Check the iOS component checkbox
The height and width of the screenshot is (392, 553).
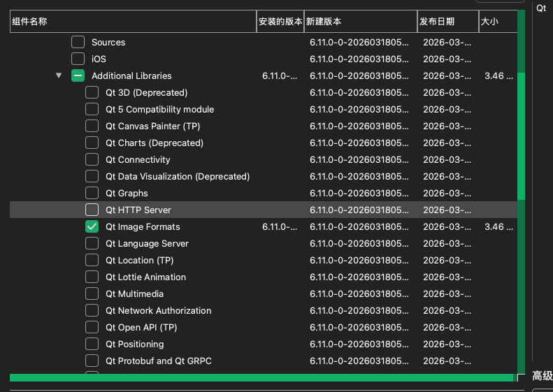click(x=78, y=59)
